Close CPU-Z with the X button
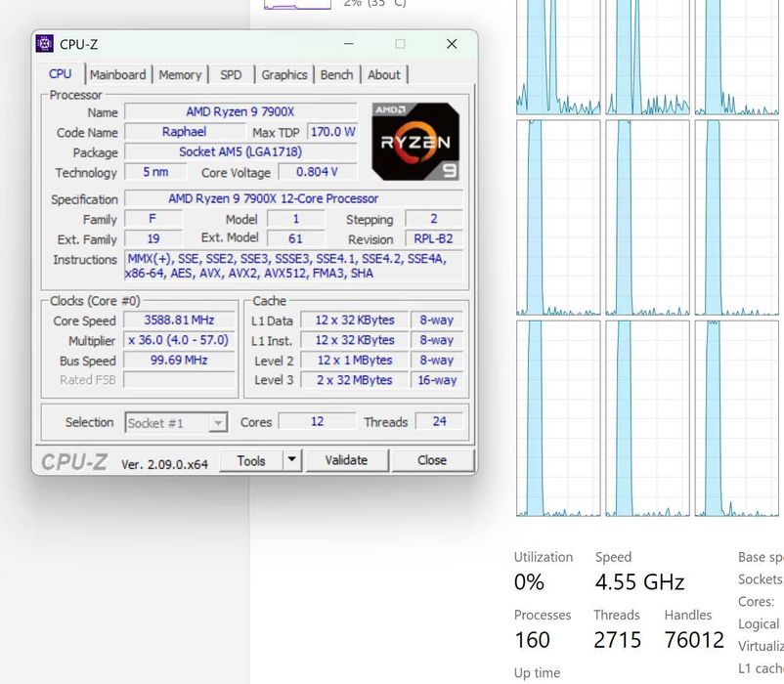 (452, 44)
